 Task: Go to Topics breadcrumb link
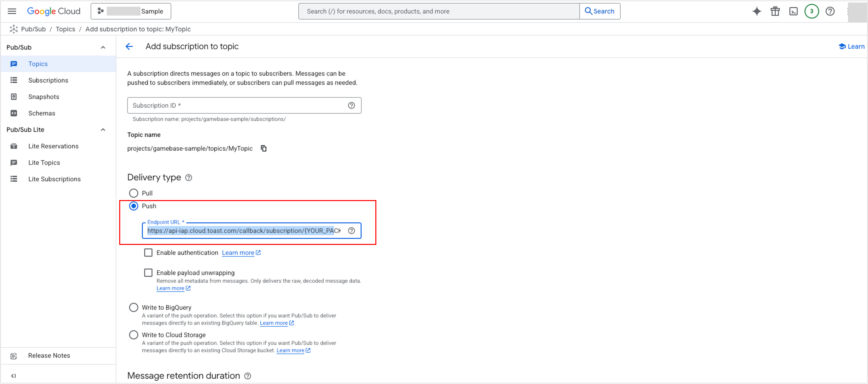point(65,29)
